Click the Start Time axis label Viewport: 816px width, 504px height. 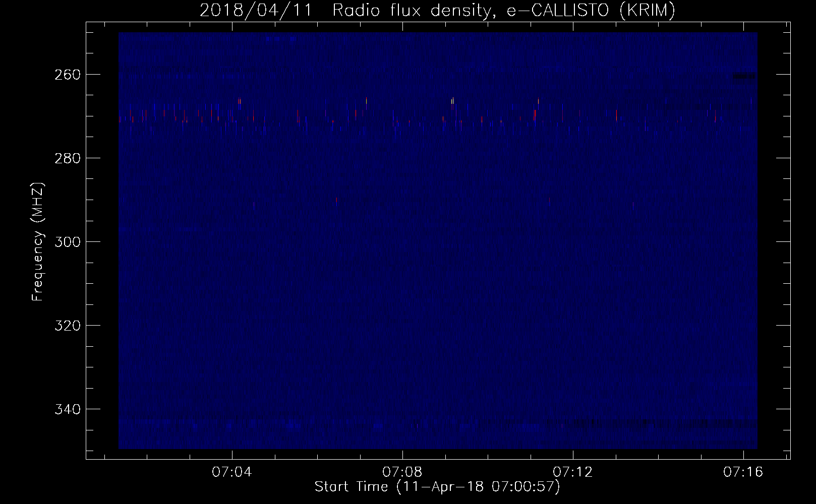point(437,487)
